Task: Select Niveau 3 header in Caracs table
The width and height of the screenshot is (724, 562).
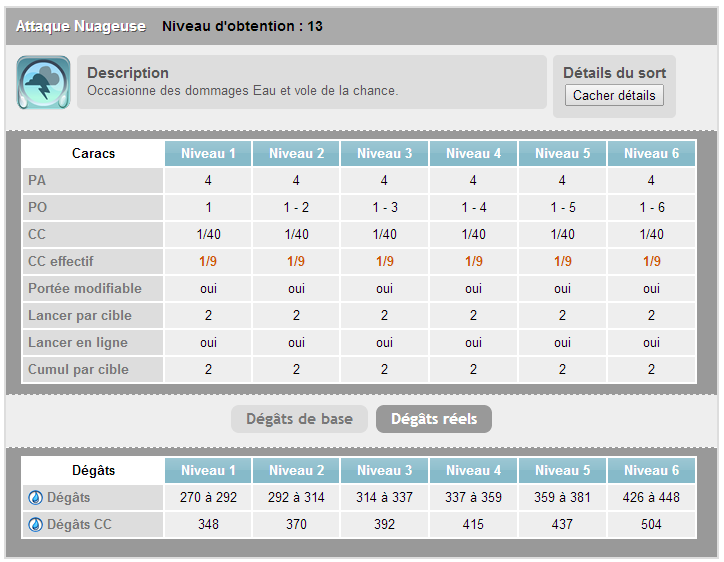Action: point(385,153)
